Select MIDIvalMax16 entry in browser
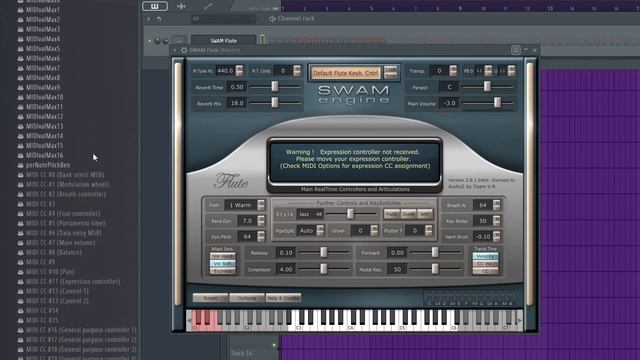Image resolution: width=640 pixels, height=360 pixels. pos(44,156)
